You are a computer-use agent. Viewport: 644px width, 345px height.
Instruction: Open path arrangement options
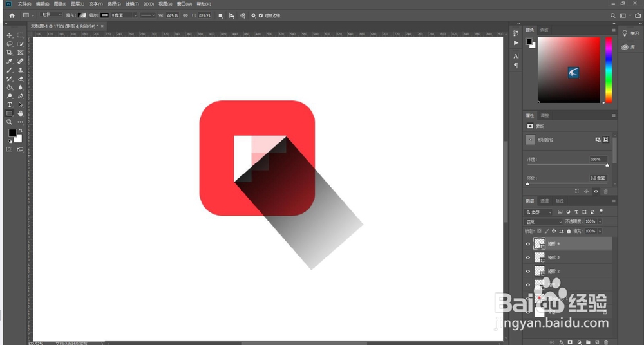[243, 15]
